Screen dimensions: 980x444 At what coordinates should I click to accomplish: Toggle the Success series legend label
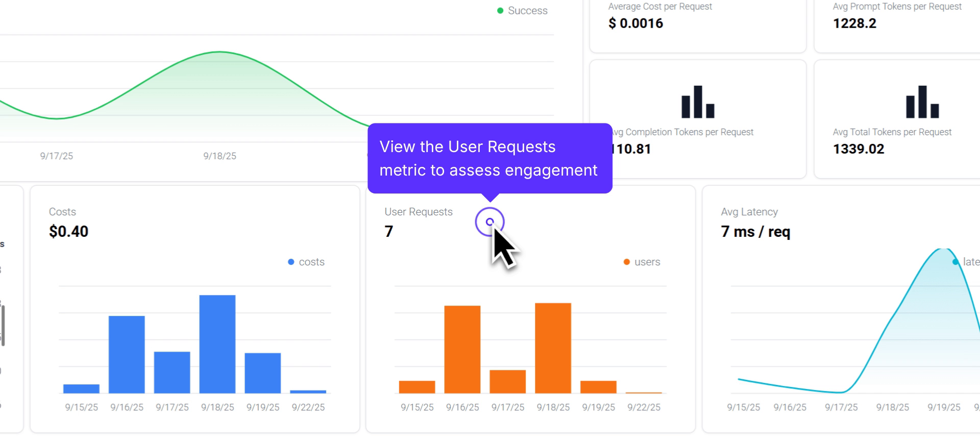(x=527, y=11)
